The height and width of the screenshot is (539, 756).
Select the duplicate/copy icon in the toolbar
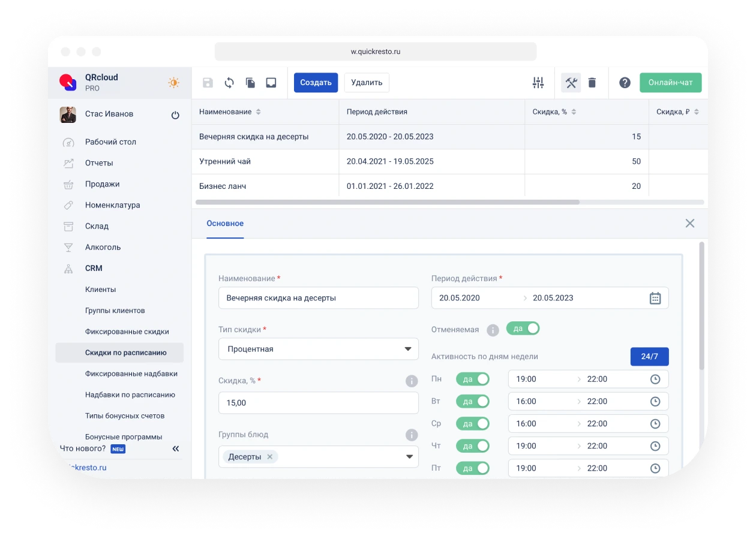[250, 83]
